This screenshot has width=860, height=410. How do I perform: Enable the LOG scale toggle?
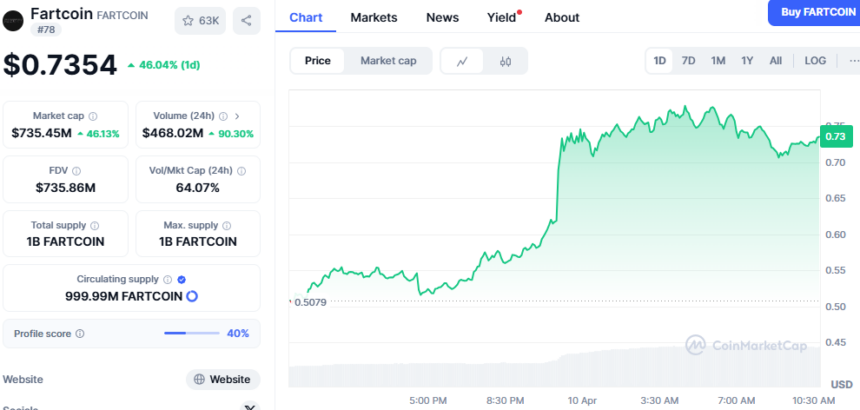(815, 61)
